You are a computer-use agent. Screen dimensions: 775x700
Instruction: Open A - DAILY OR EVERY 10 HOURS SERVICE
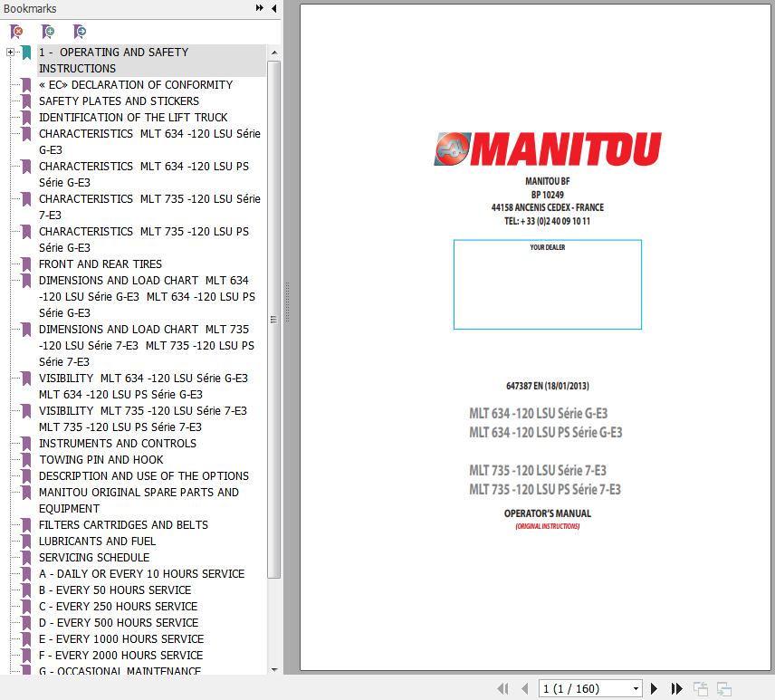pos(142,574)
